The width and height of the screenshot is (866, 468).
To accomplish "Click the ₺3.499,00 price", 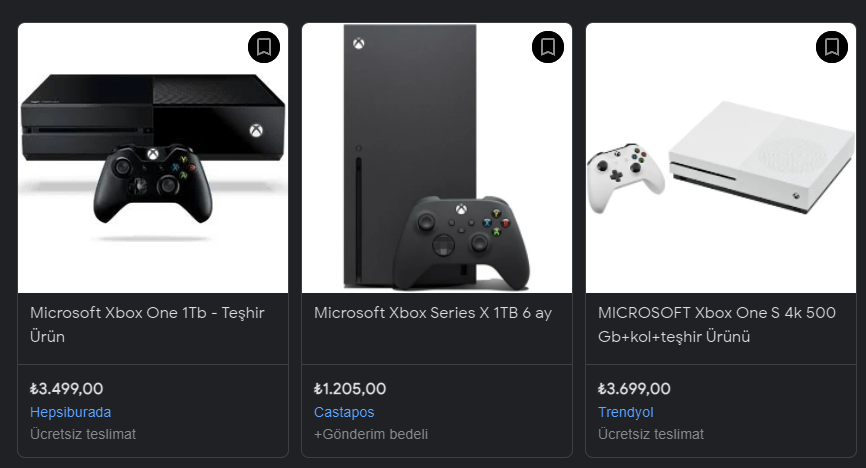I will (x=67, y=389).
